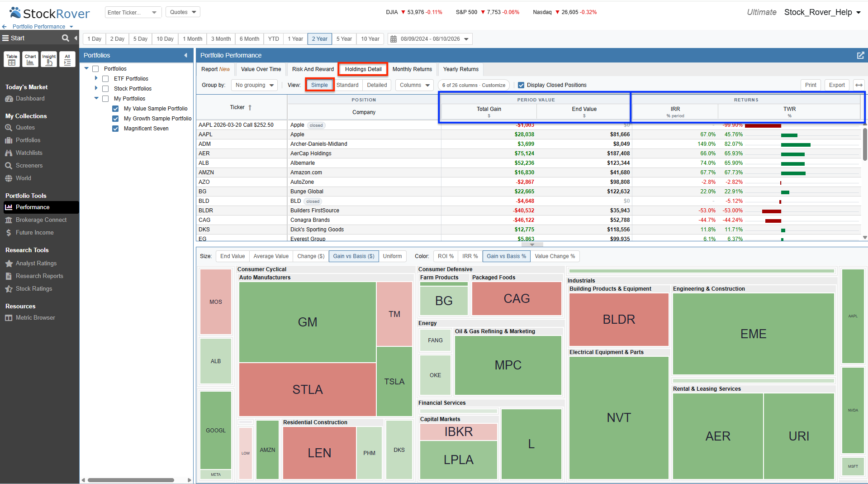Pop out the Portfolio Performance panel

pos(860,55)
